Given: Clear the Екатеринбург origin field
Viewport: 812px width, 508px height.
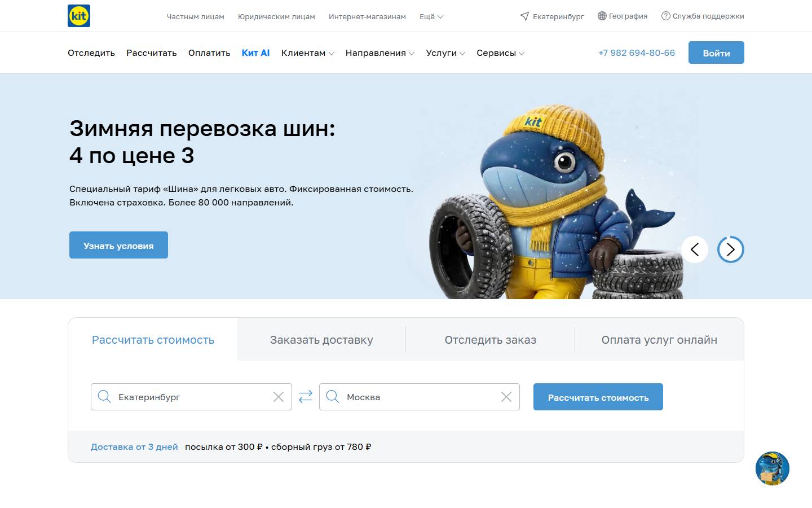Looking at the screenshot, I should click(x=279, y=397).
